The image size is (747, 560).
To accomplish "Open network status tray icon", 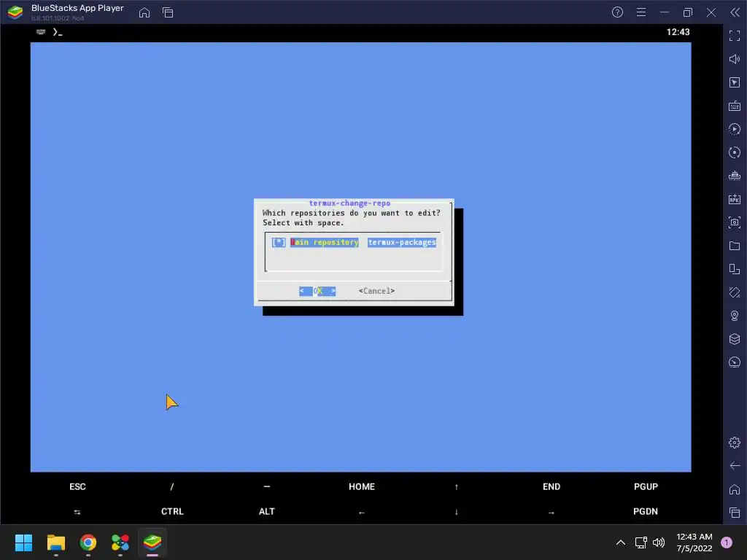I will tap(641, 542).
